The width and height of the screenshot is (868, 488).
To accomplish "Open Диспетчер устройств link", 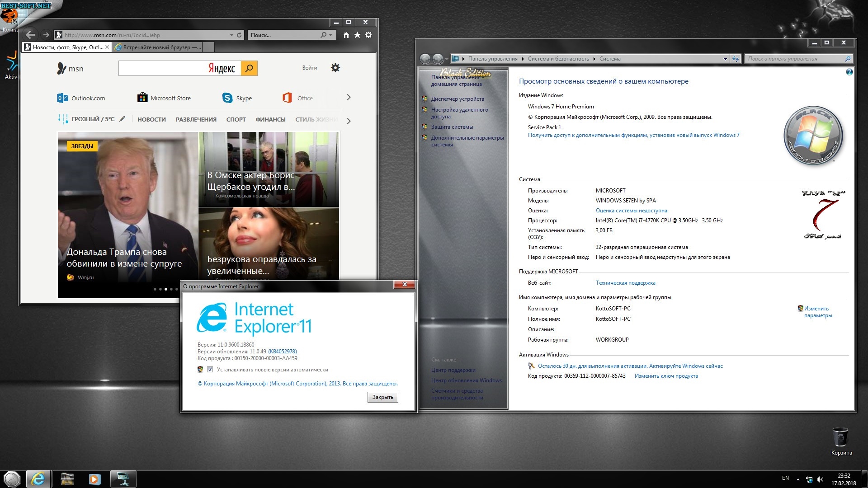I will pyautogui.click(x=457, y=99).
